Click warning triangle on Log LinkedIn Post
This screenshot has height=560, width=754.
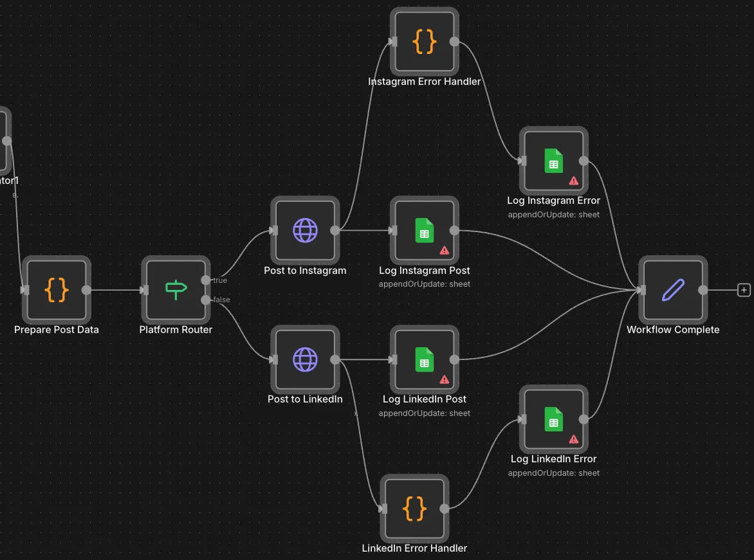coord(445,380)
